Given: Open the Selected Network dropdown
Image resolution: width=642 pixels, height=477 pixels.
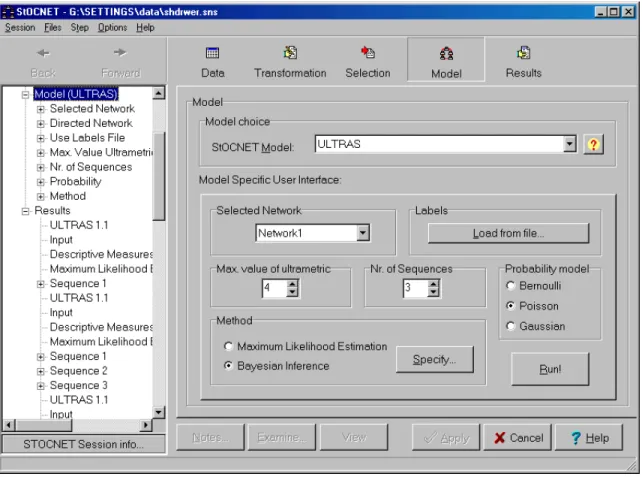Looking at the screenshot, I should click(362, 233).
